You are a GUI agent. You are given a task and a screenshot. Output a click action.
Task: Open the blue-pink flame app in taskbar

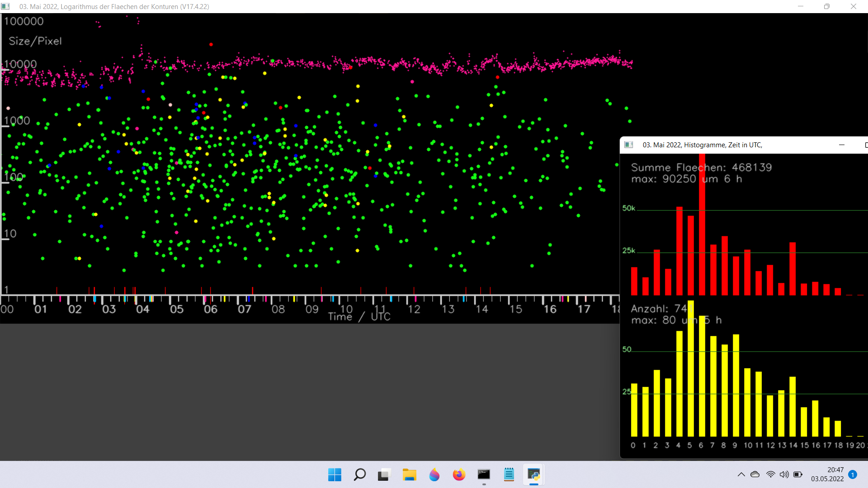(x=434, y=475)
